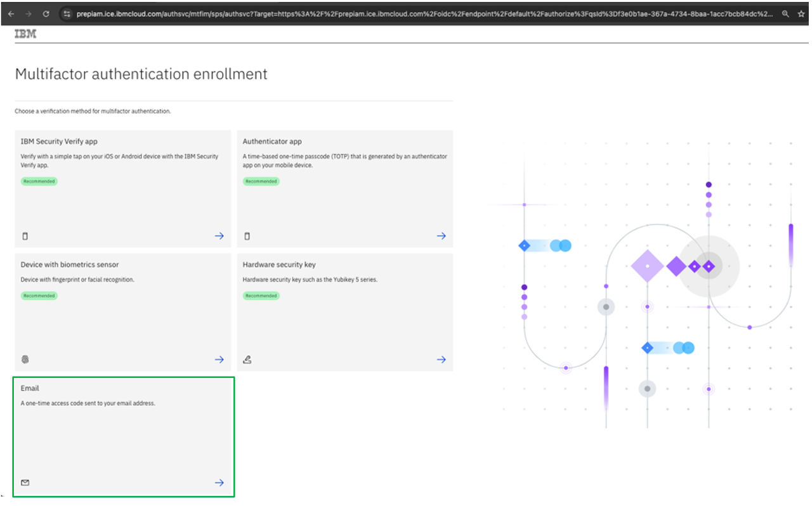Click the mobile device icon on Authenticator app card
This screenshot has height=506, width=812.
coord(247,237)
